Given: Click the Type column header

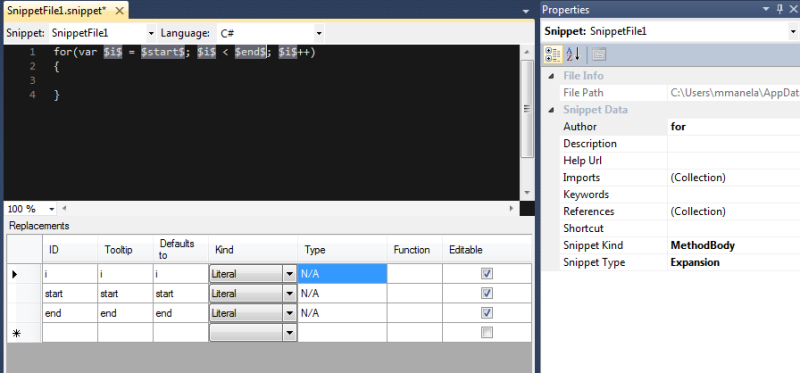Looking at the screenshot, I should (x=342, y=250).
